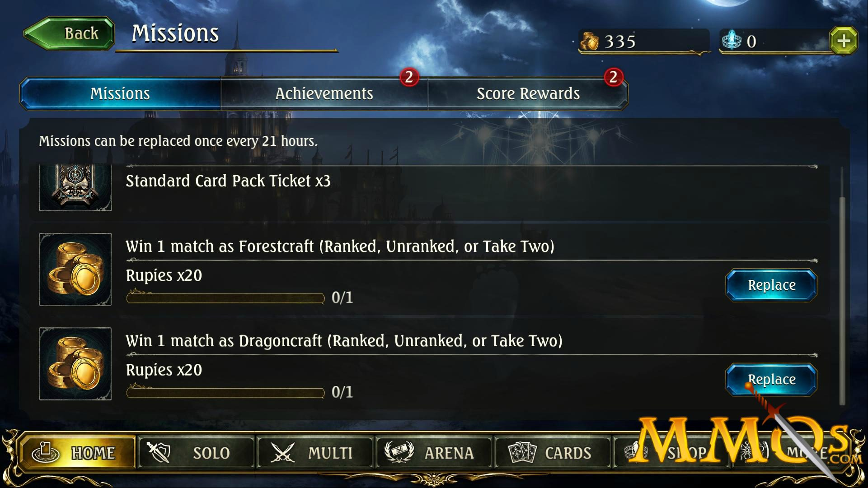
Task: Click the green plus add-crystals icon
Action: coord(843,41)
